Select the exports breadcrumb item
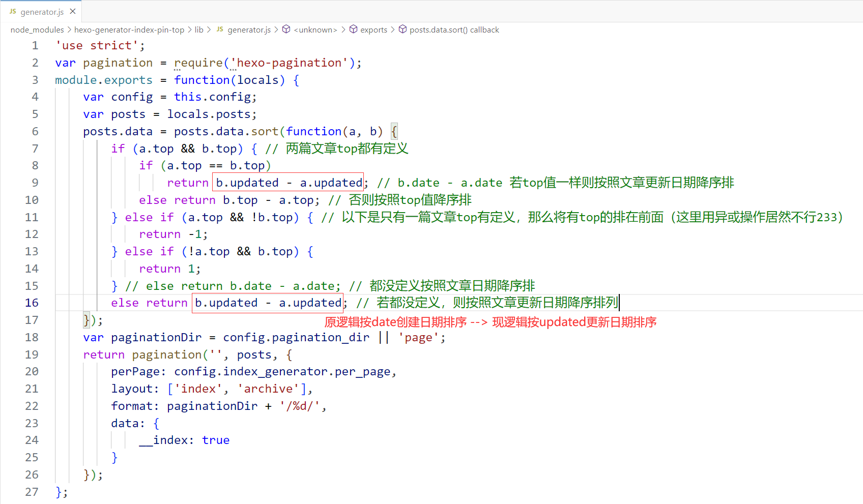863x504 pixels. (373, 30)
